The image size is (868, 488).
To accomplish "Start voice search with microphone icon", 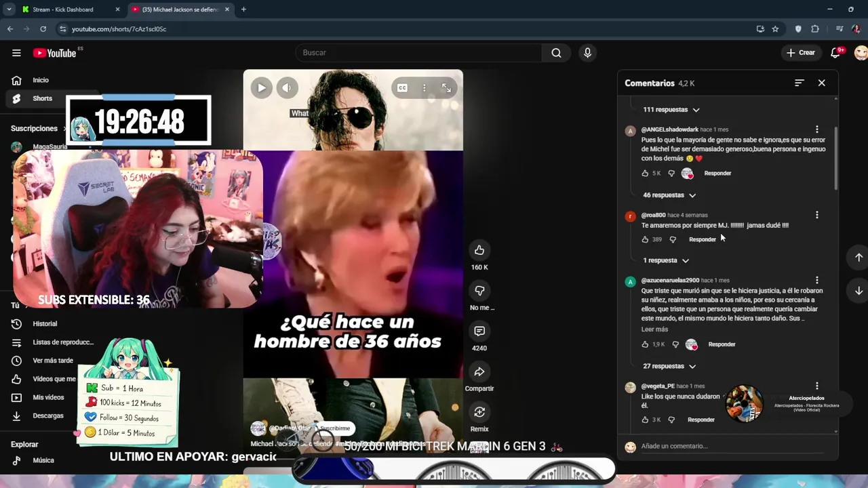I will point(587,53).
